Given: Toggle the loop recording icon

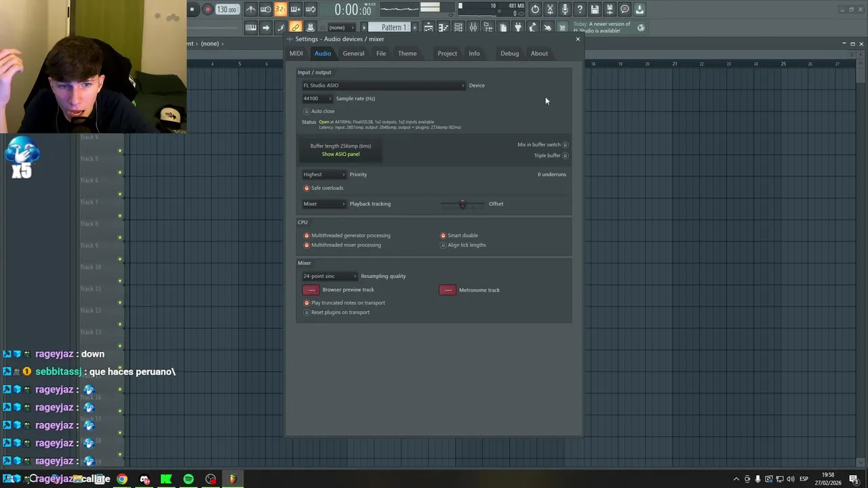Looking at the screenshot, I should pos(311,9).
